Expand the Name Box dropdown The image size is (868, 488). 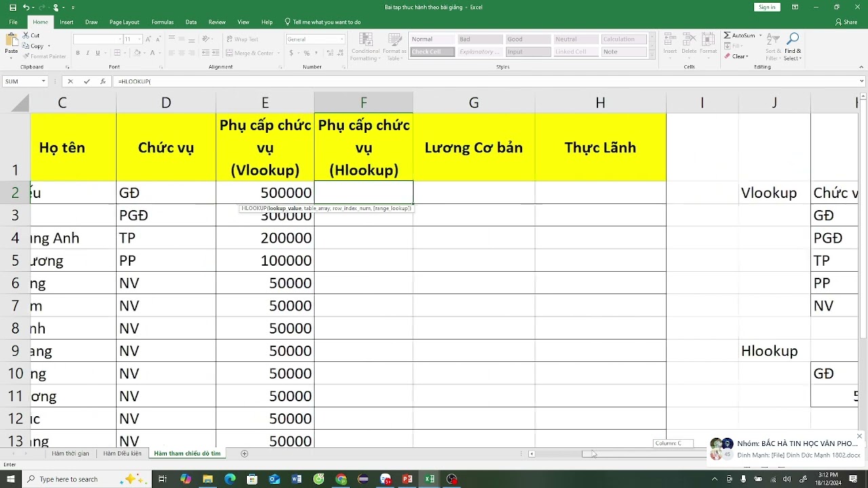[43, 81]
